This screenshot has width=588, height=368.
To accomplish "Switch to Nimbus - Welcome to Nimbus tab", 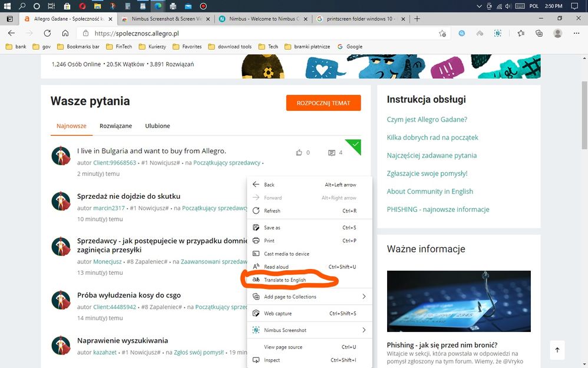I will (263, 19).
